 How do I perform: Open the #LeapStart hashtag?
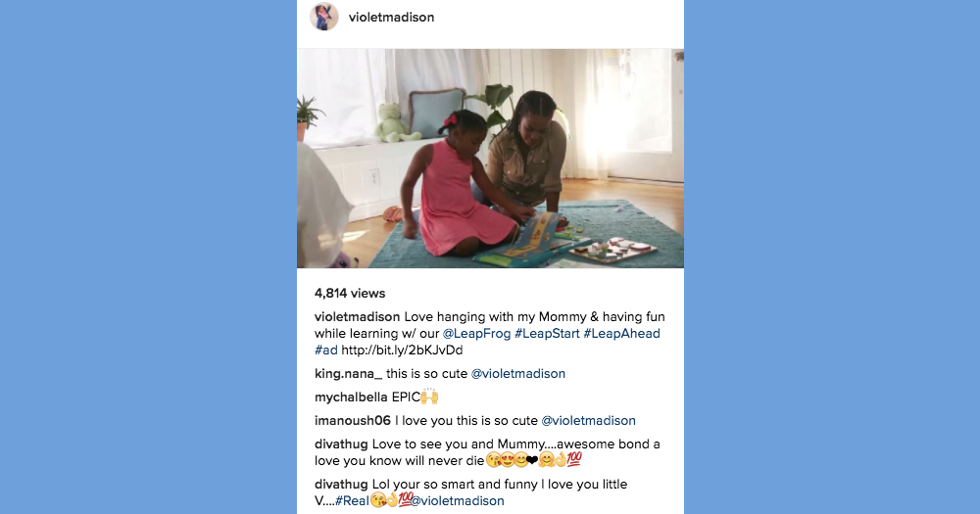point(547,334)
